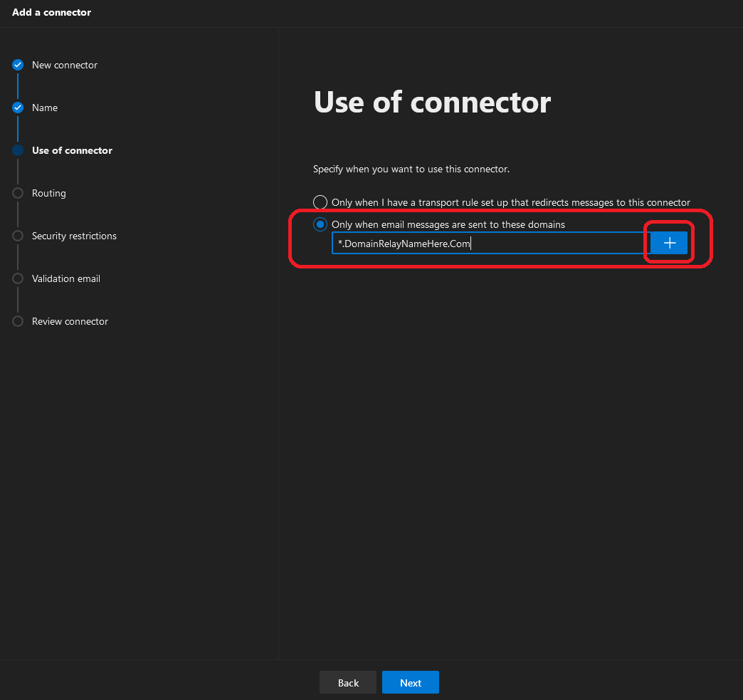This screenshot has width=743, height=700.
Task: Open the Review connector step label
Action: [70, 321]
